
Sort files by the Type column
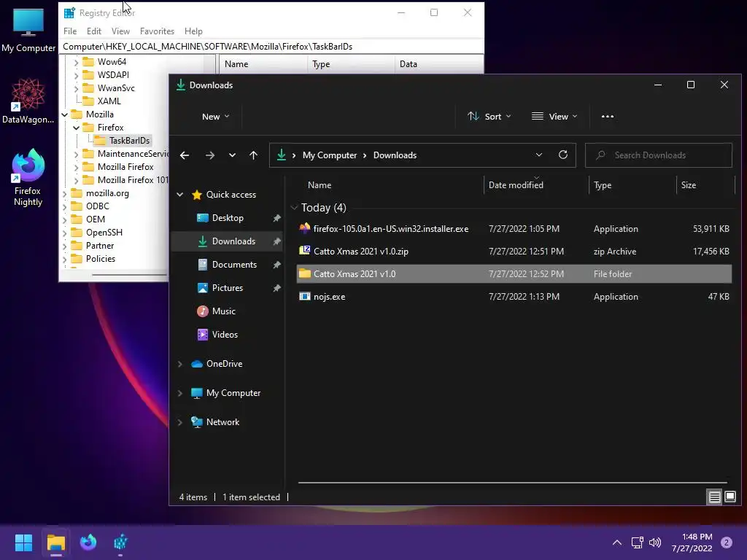coord(632,185)
